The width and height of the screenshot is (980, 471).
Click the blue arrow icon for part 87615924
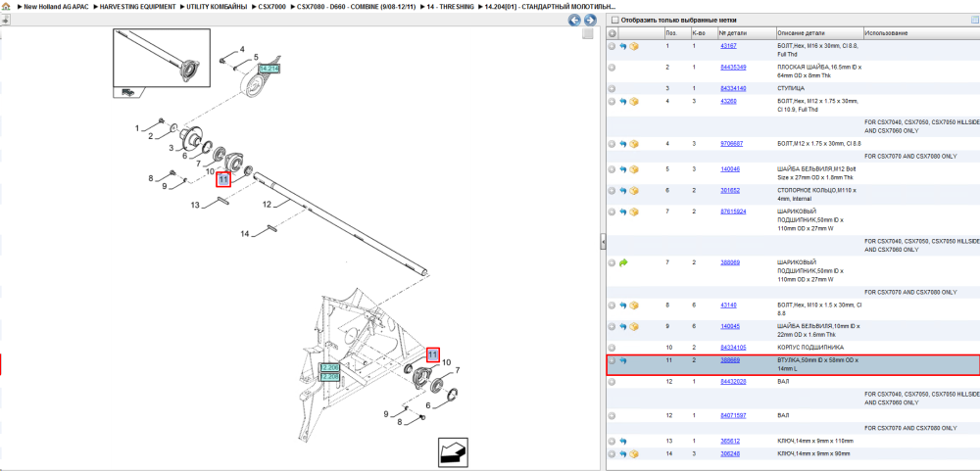[623, 212]
